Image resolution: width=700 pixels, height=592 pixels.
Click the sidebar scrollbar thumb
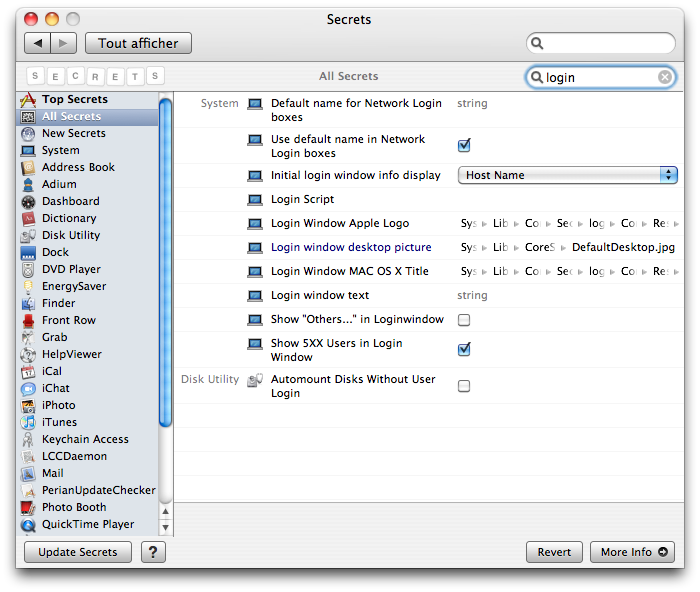(x=166, y=263)
